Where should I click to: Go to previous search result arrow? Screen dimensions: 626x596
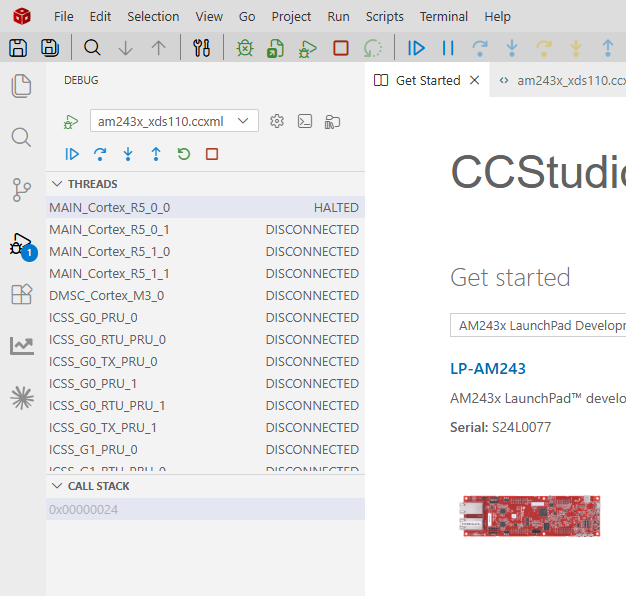point(158,48)
